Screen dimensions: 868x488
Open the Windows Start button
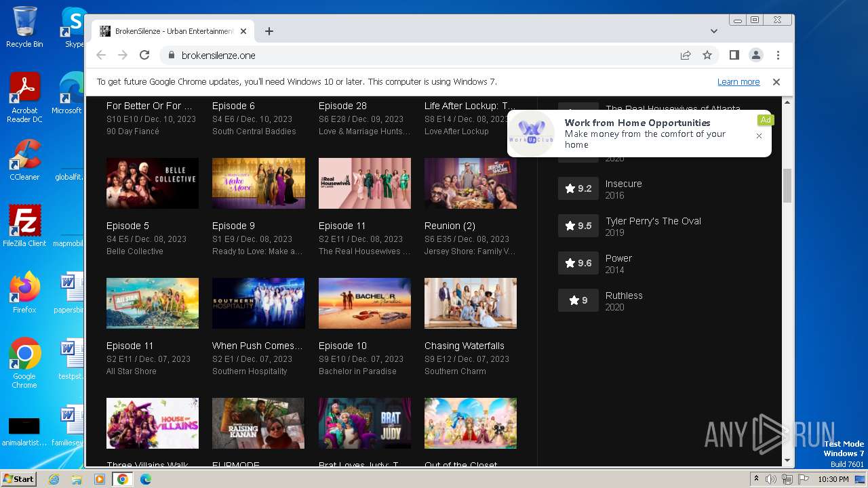[19, 479]
